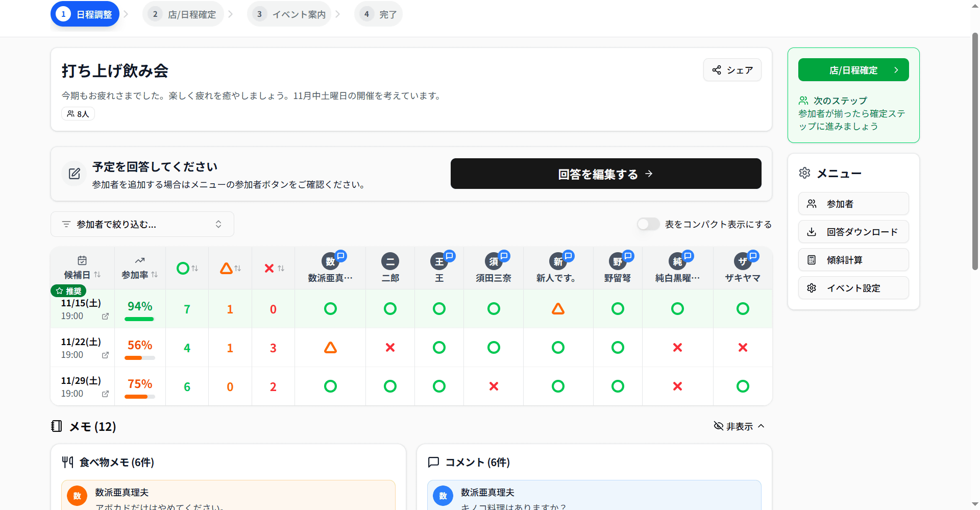
Task: Click the page vertical scrollbar
Action: [x=975, y=153]
